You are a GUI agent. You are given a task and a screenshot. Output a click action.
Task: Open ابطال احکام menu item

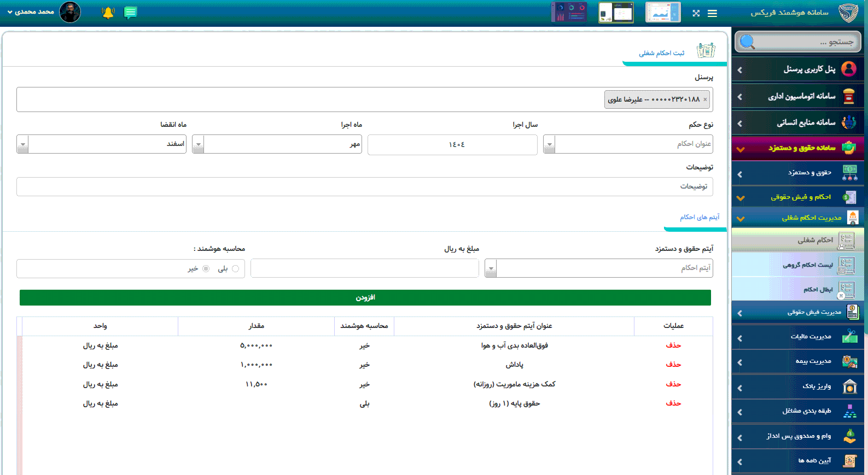(817, 289)
